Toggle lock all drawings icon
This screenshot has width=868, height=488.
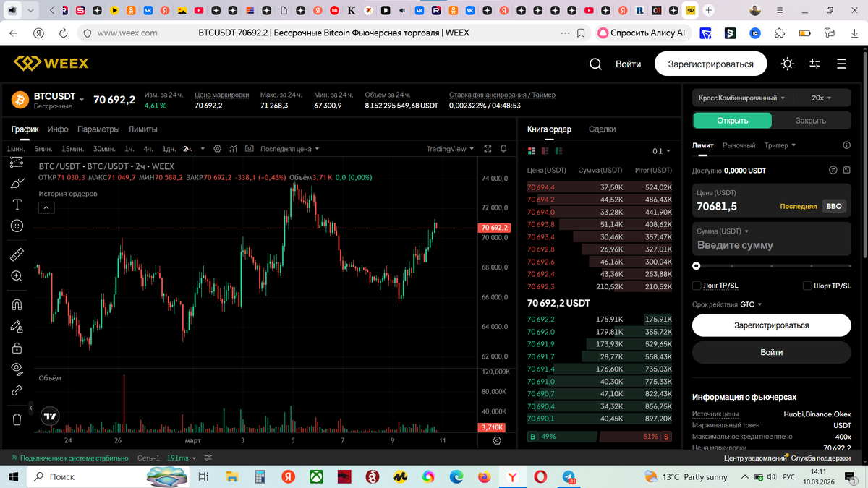17,348
